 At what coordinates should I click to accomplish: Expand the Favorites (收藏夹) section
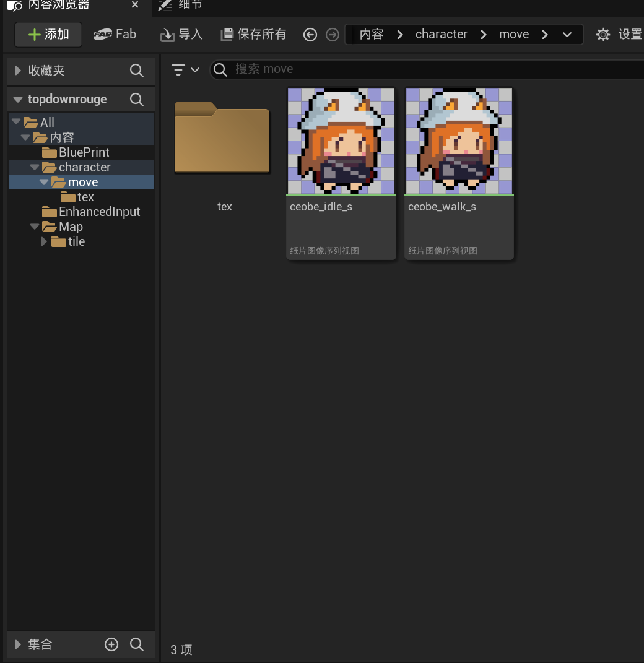coord(18,71)
